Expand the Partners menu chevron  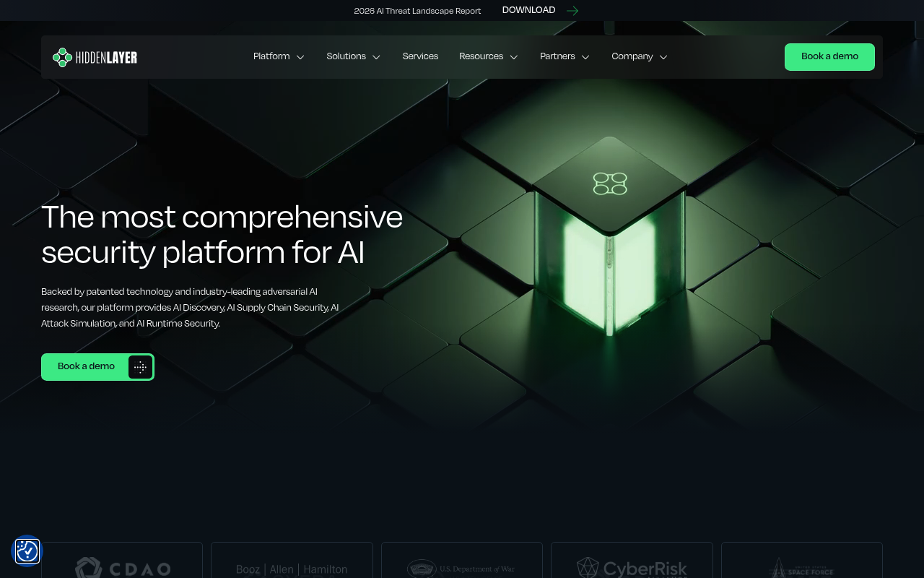point(585,57)
